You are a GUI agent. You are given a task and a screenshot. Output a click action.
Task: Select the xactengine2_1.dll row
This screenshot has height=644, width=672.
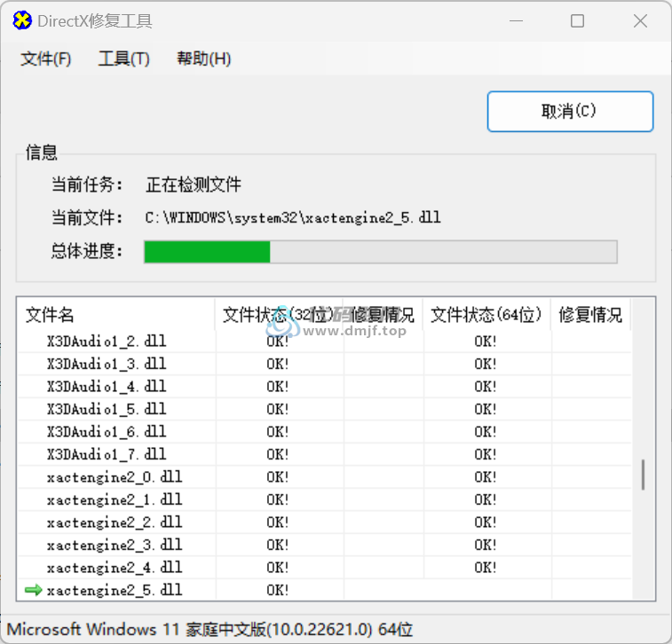[324, 499]
